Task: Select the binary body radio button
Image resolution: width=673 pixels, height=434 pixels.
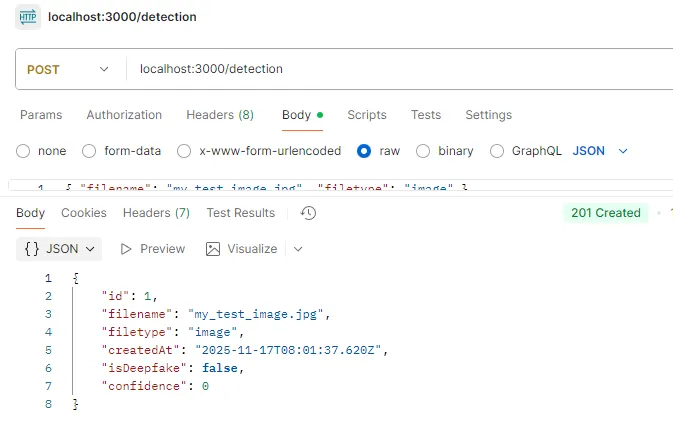Action: (x=422, y=151)
